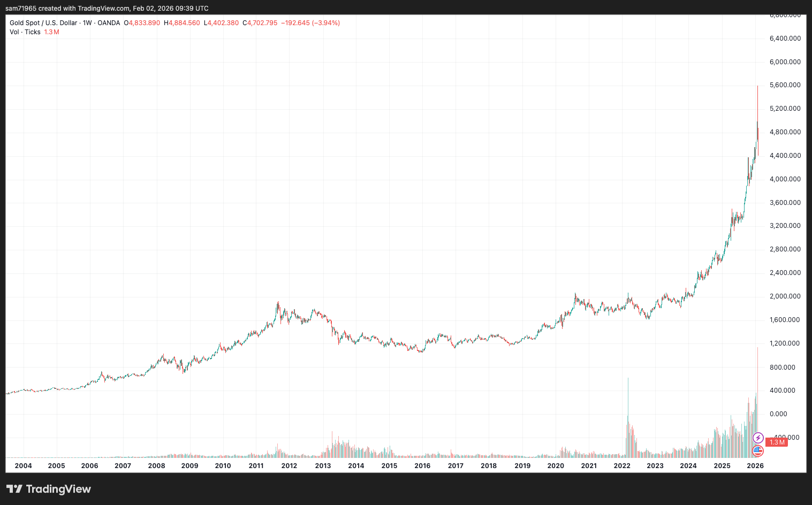Image resolution: width=812 pixels, height=505 pixels.
Task: Select the L4,402.380 low price value
Action: click(222, 23)
